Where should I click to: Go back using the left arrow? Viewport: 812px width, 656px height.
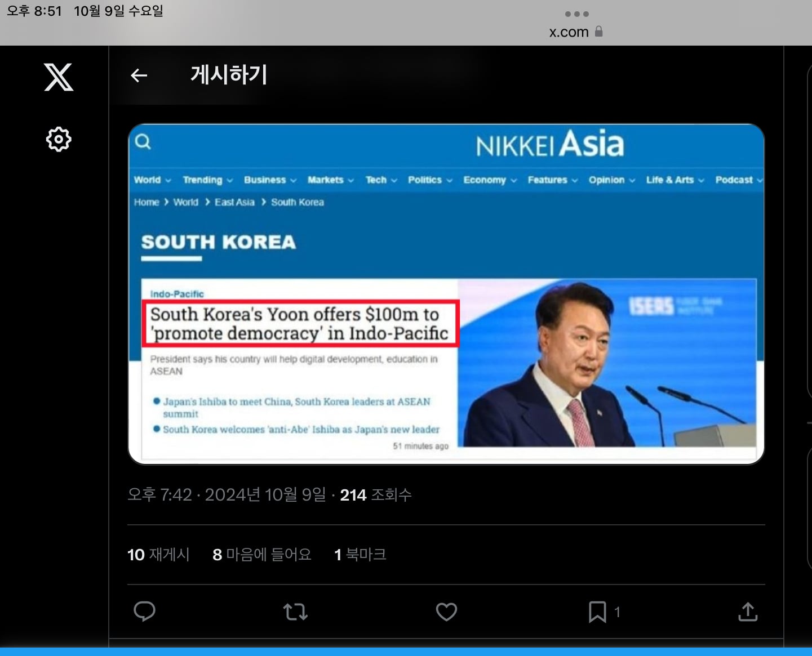coord(139,75)
